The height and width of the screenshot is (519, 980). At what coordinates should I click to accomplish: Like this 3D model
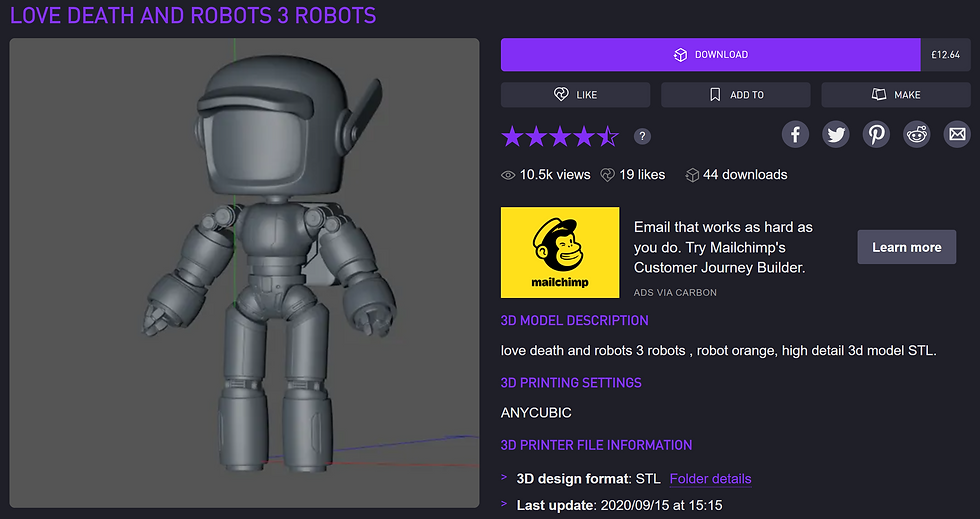tap(575, 94)
